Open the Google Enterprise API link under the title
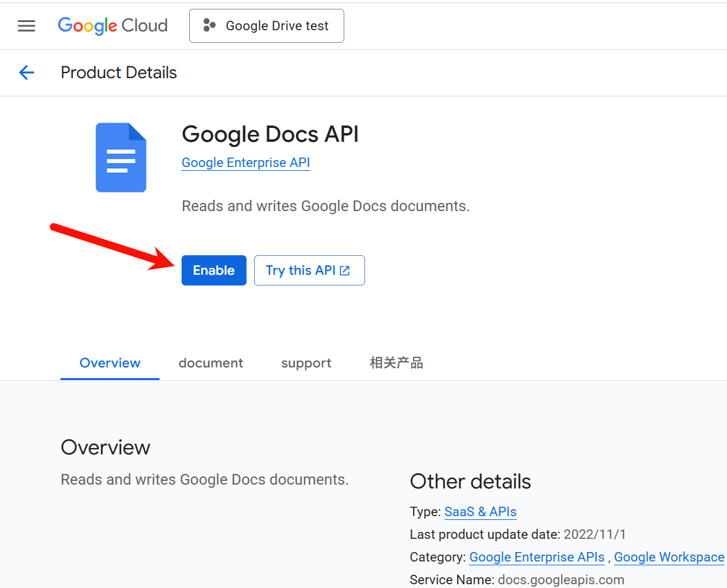 [x=246, y=163]
